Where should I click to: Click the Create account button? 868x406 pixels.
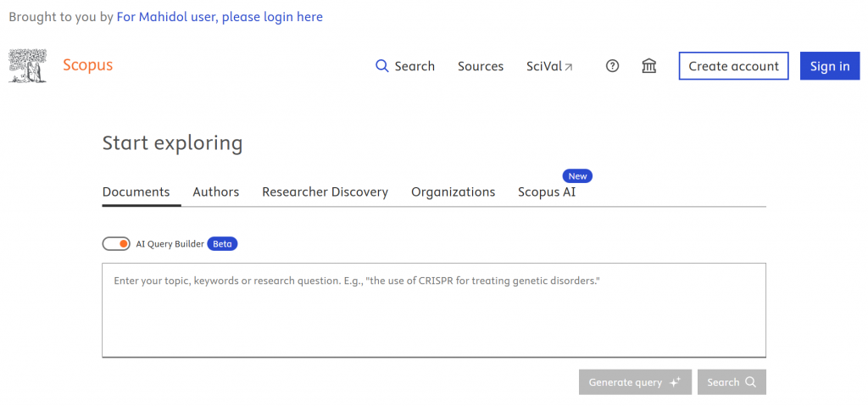click(733, 66)
